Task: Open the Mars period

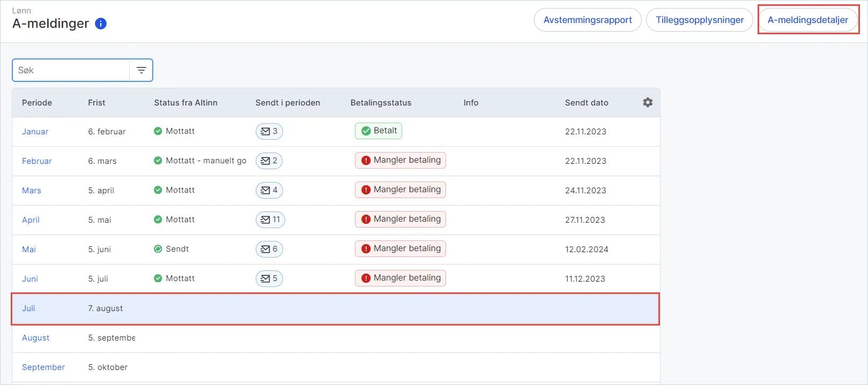Action: pyautogui.click(x=32, y=191)
